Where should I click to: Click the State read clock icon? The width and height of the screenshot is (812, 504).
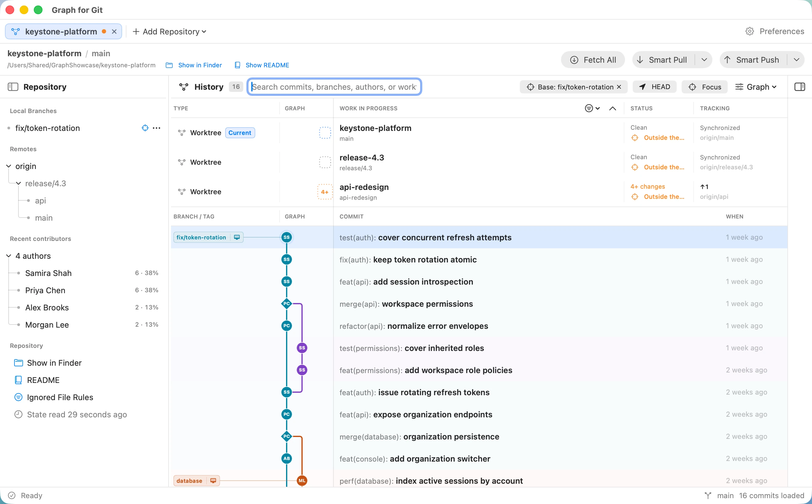click(x=18, y=415)
